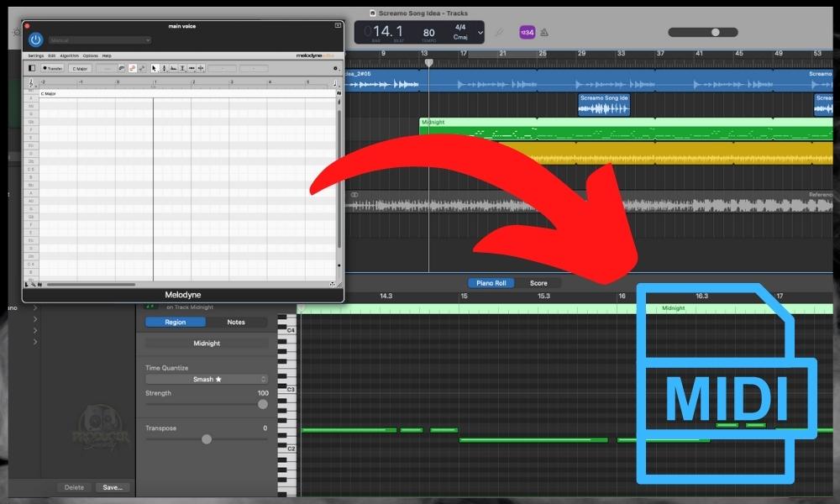Click the icon right of the highlighted orange icon

(x=142, y=68)
